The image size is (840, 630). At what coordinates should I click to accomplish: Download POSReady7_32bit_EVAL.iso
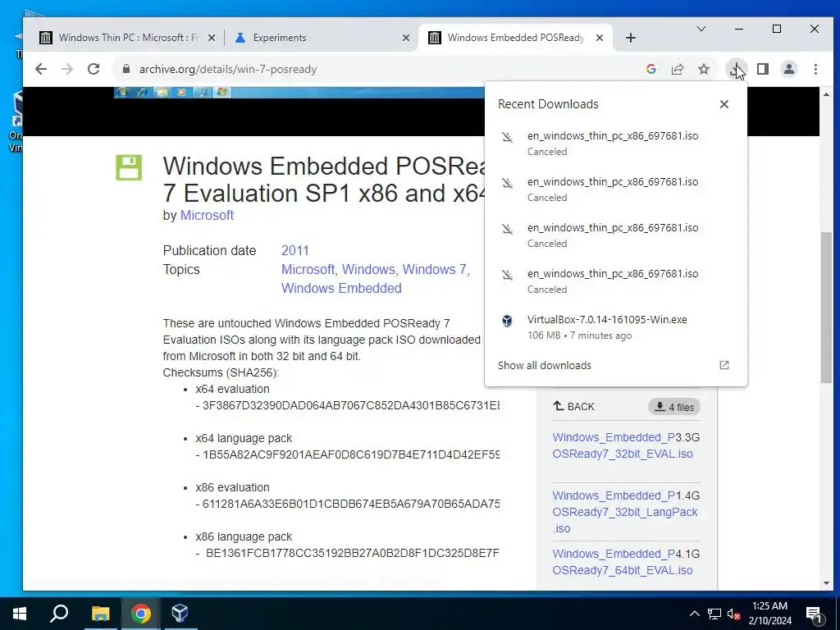(x=622, y=445)
